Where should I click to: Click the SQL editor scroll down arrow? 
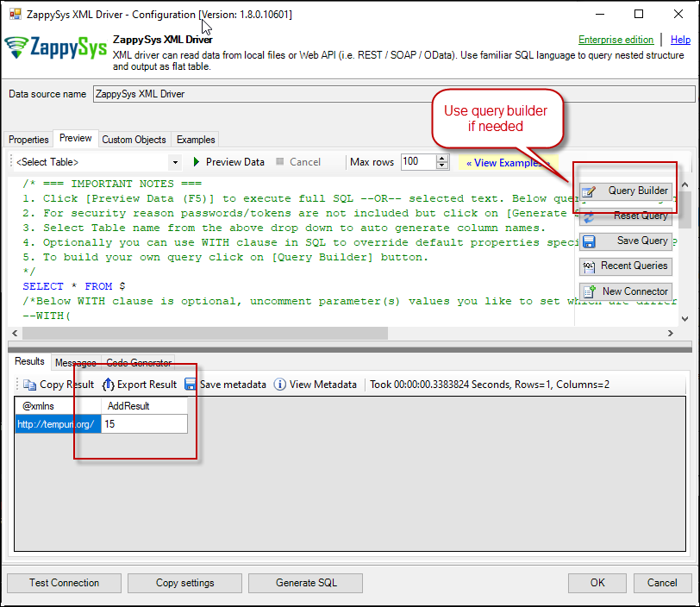pyautogui.click(x=684, y=318)
